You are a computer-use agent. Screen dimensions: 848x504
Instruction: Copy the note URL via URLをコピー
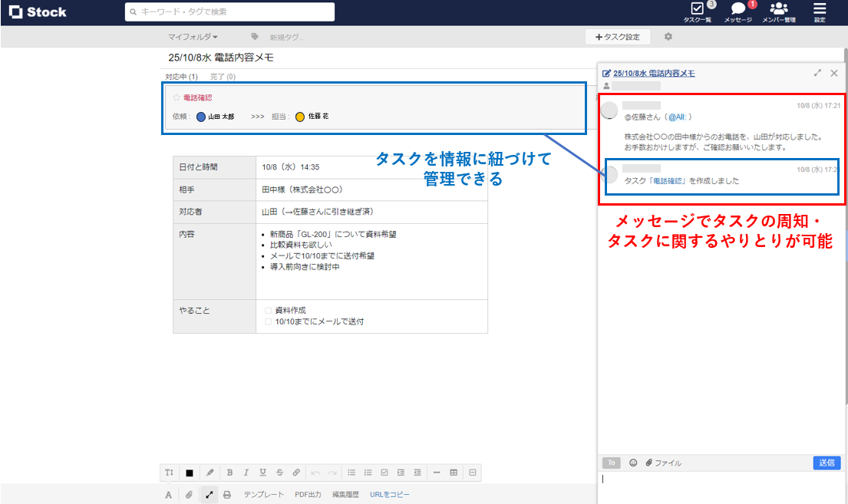pyautogui.click(x=391, y=494)
